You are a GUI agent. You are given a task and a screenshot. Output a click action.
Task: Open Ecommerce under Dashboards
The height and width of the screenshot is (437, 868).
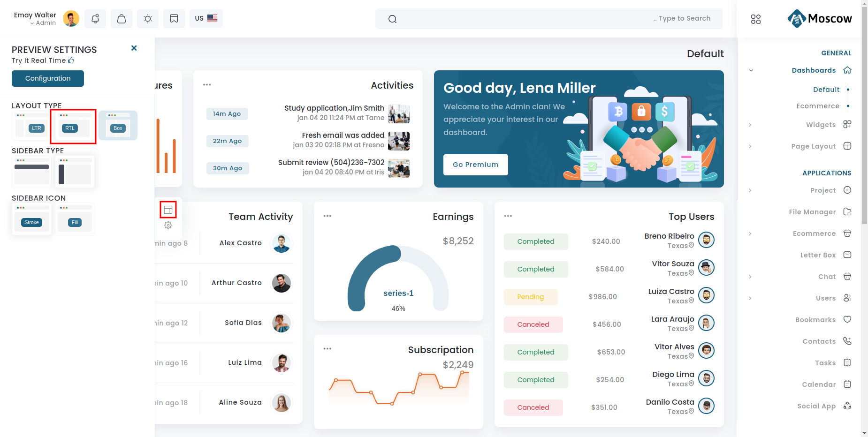point(817,106)
